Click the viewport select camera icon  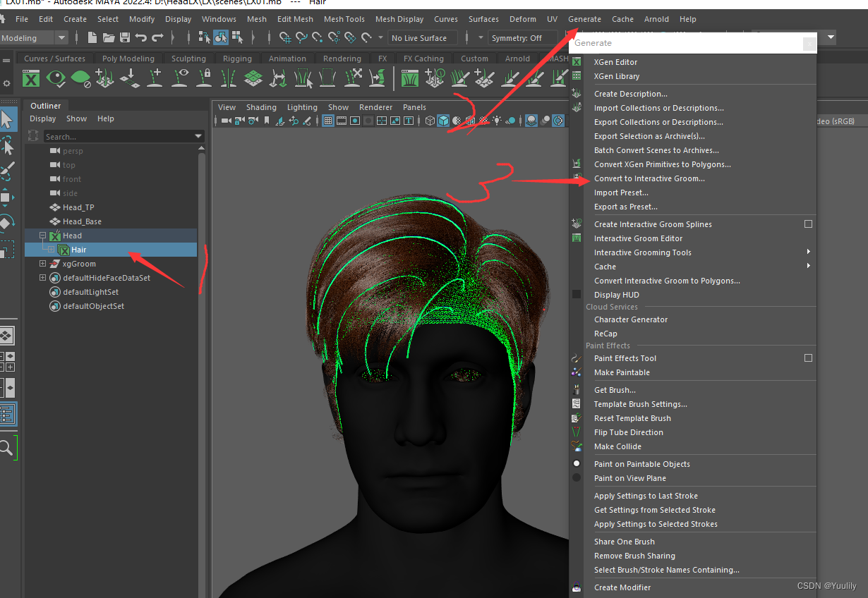tap(226, 121)
